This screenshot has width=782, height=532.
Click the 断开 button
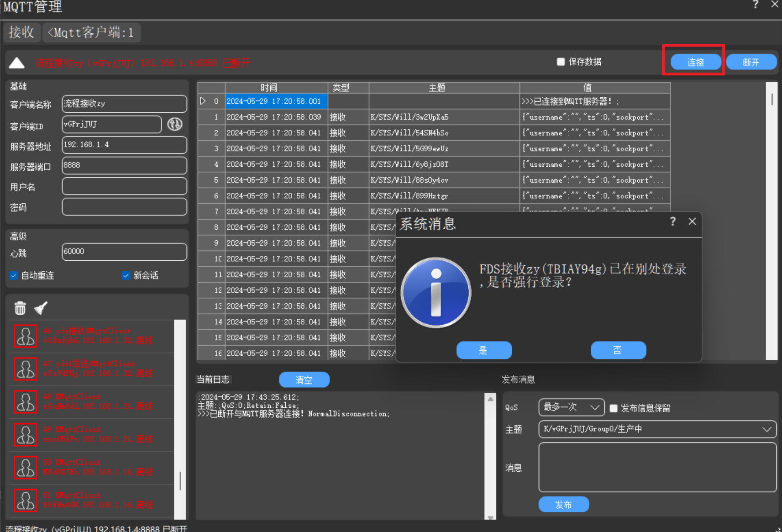(x=751, y=62)
